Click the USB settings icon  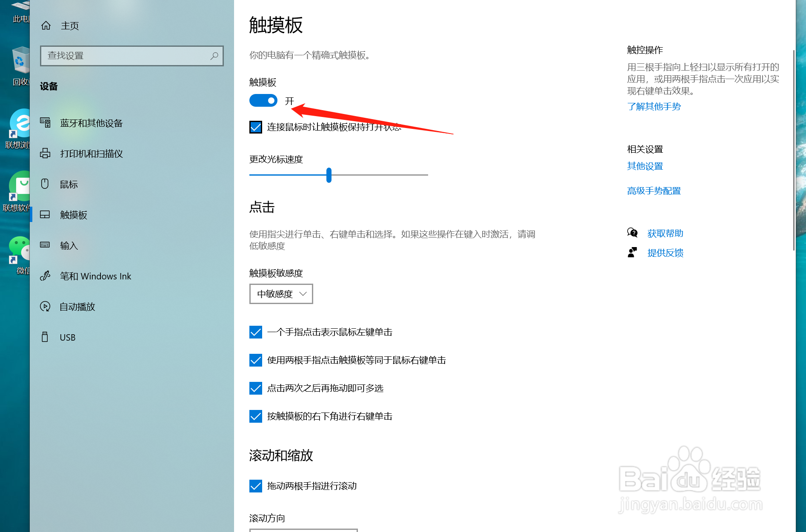point(46,337)
